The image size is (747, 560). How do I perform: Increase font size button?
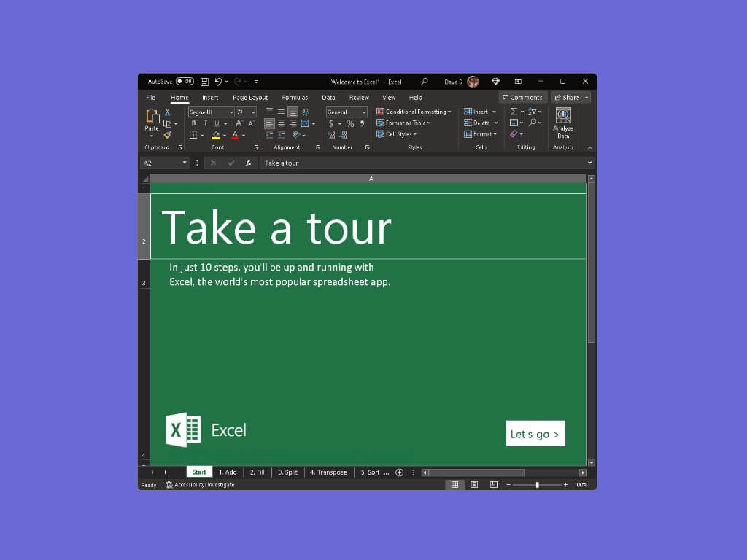[x=239, y=123]
